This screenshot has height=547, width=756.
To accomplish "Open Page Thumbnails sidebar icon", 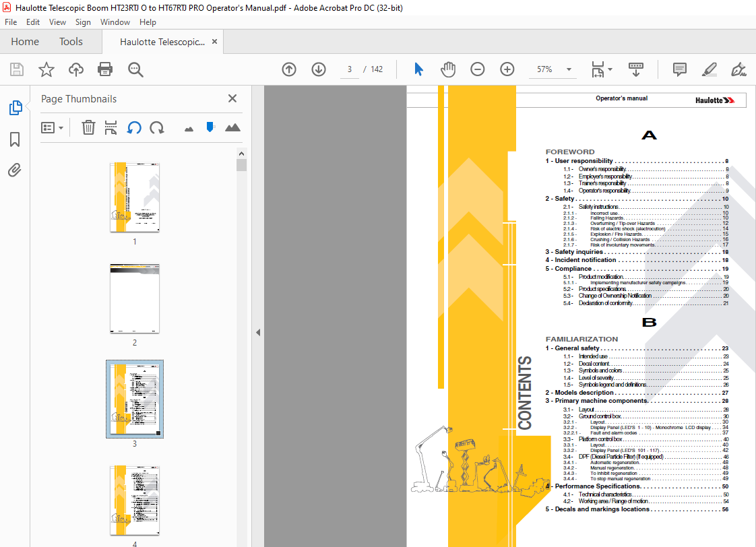I will pos(15,108).
